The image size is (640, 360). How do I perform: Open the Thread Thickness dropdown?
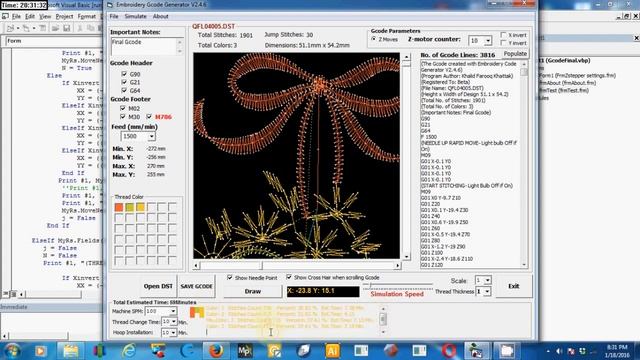point(487,291)
